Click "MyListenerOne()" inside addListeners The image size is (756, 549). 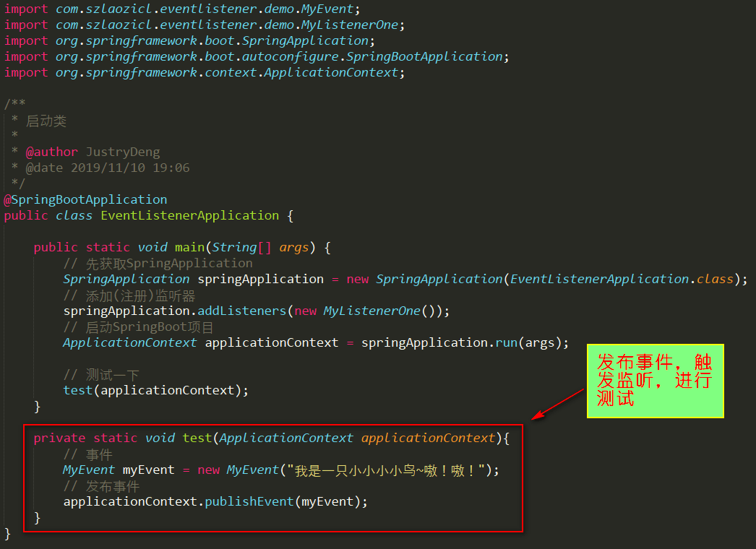click(379, 311)
